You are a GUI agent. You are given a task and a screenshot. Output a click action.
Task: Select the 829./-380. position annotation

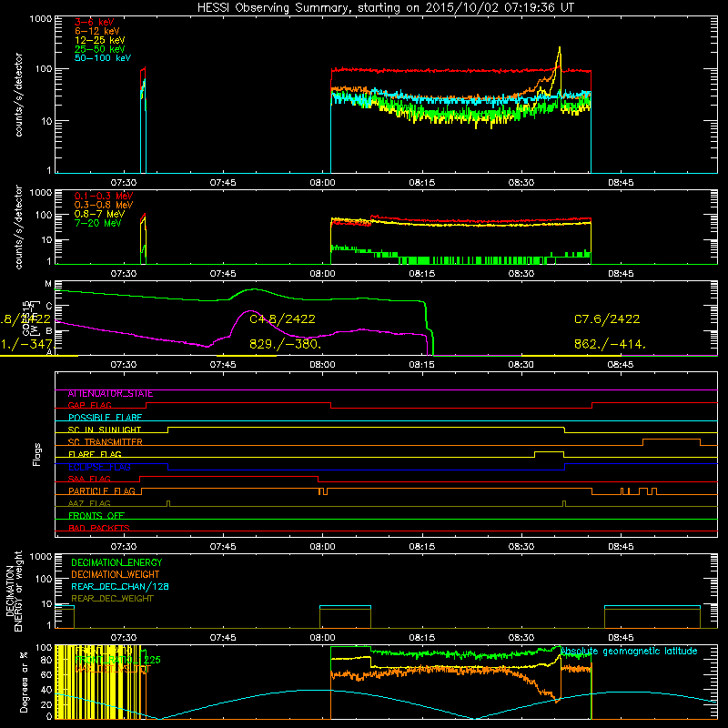(285, 344)
